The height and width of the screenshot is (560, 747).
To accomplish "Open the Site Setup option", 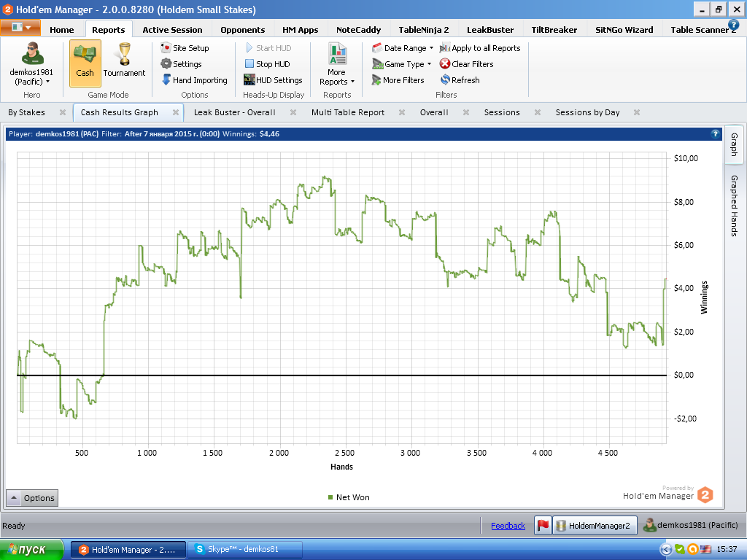I will point(185,48).
